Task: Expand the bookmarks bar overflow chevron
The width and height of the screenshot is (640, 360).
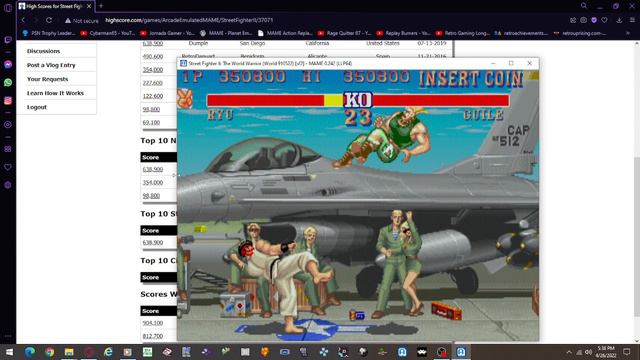Action: click(x=628, y=33)
